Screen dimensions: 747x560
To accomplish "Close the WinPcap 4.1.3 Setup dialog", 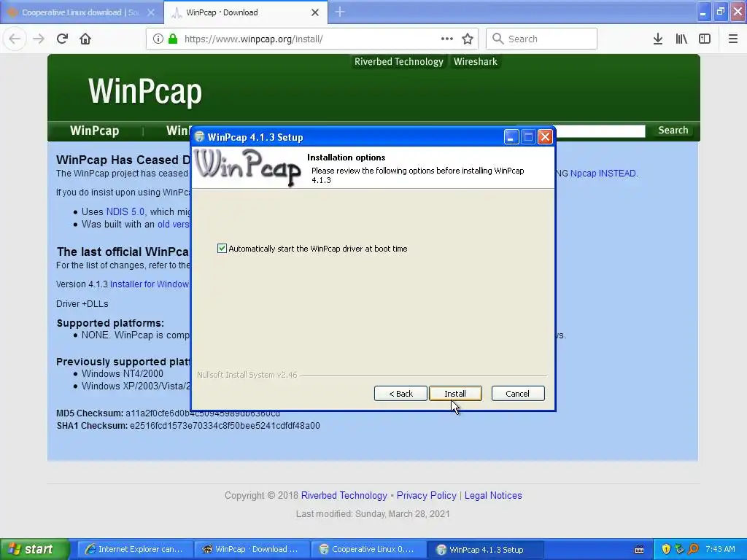I will pos(545,137).
